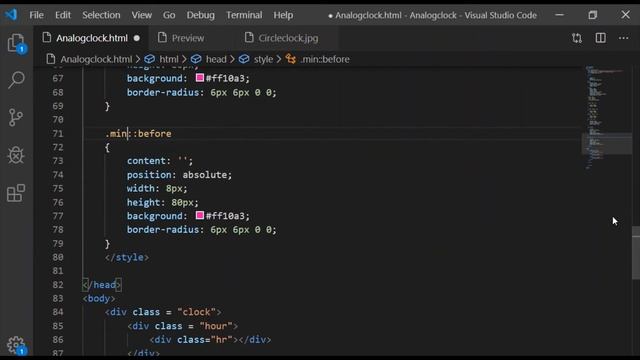Click the html breadcrumb item

[169, 59]
